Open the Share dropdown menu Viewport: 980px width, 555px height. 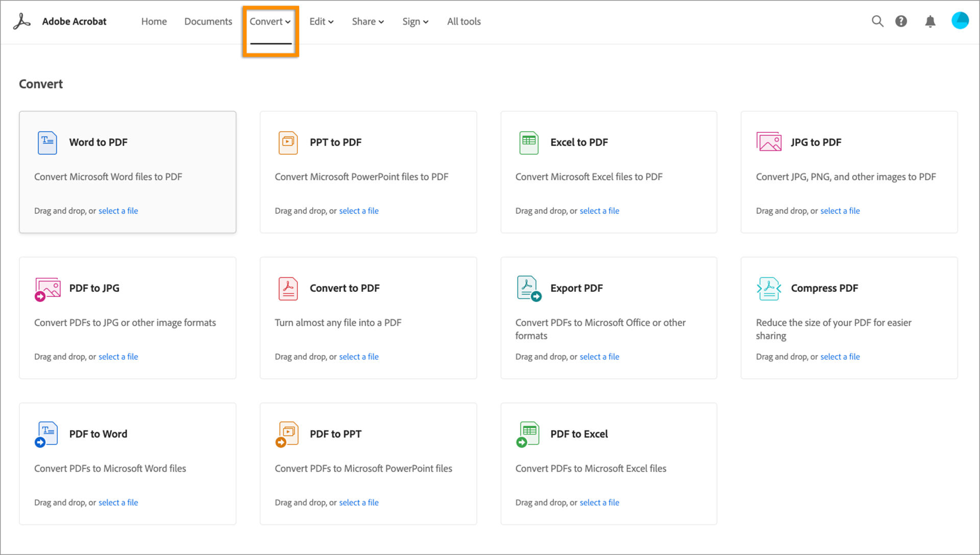367,21
